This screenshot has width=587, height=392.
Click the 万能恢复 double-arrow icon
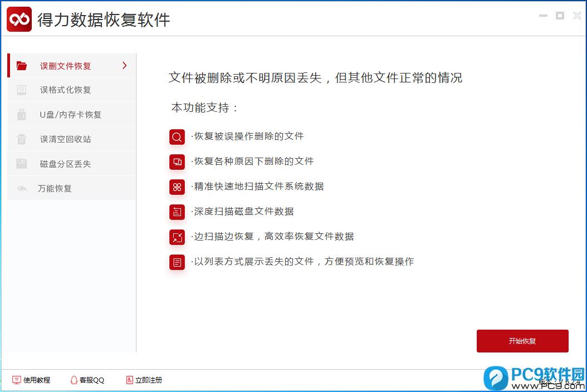tap(22, 188)
